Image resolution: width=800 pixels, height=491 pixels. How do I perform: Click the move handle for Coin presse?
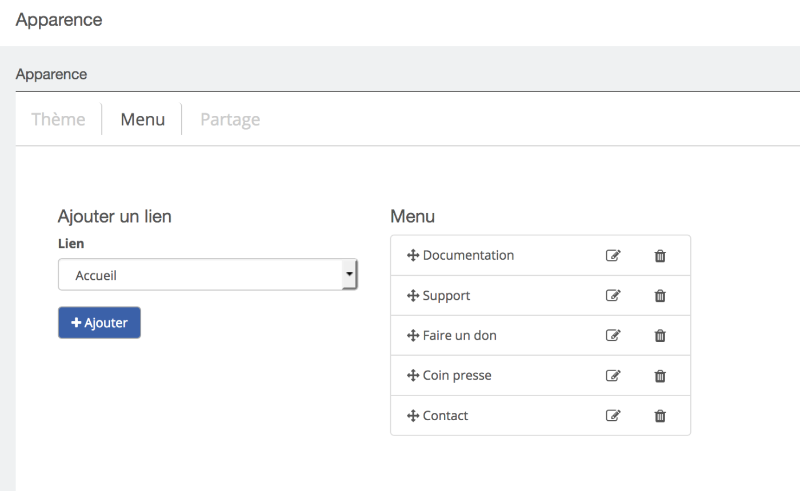413,376
